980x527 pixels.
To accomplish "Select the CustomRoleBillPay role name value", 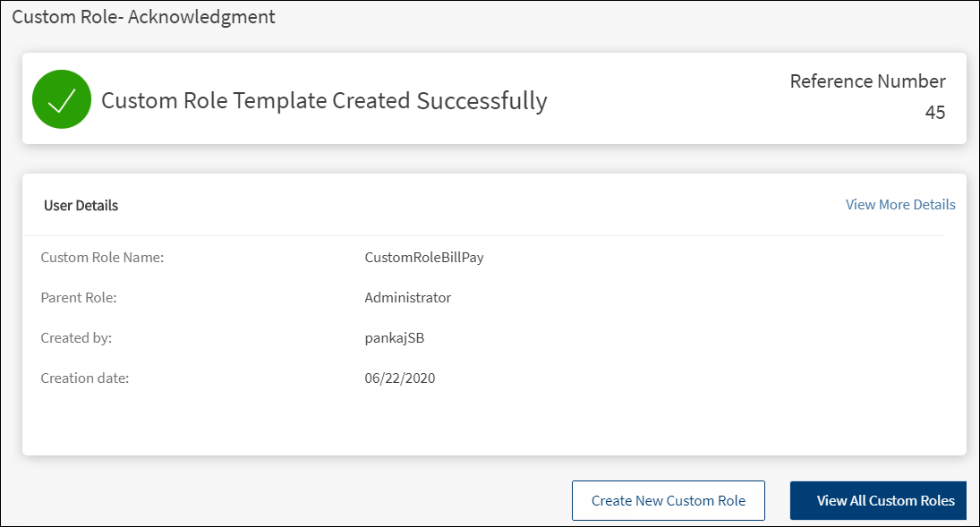I will (x=424, y=257).
